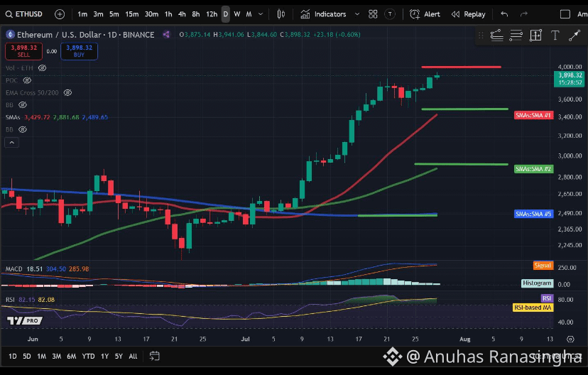This screenshot has width=588, height=375.
Task: Click the MACD Signal label
Action: point(543,266)
